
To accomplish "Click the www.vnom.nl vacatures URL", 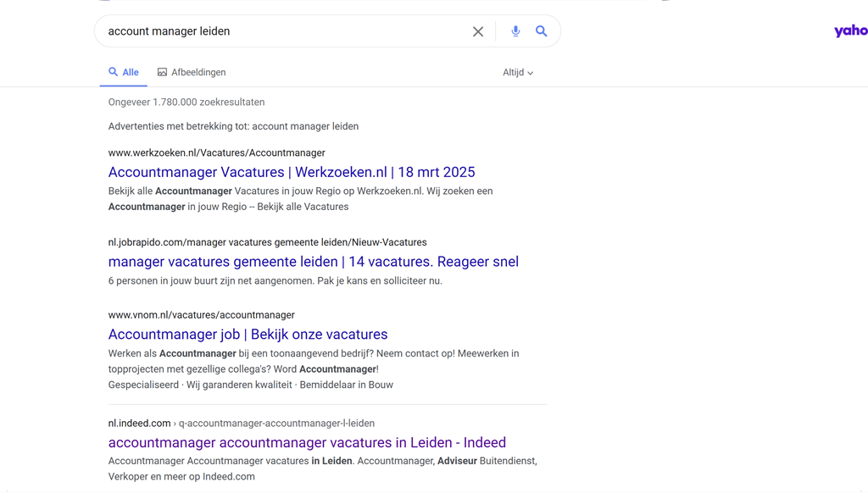I will tap(202, 315).
